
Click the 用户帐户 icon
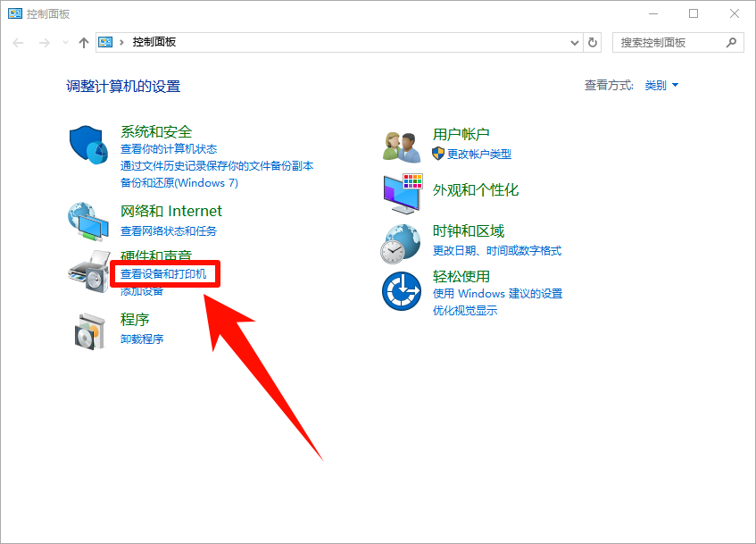[402, 144]
